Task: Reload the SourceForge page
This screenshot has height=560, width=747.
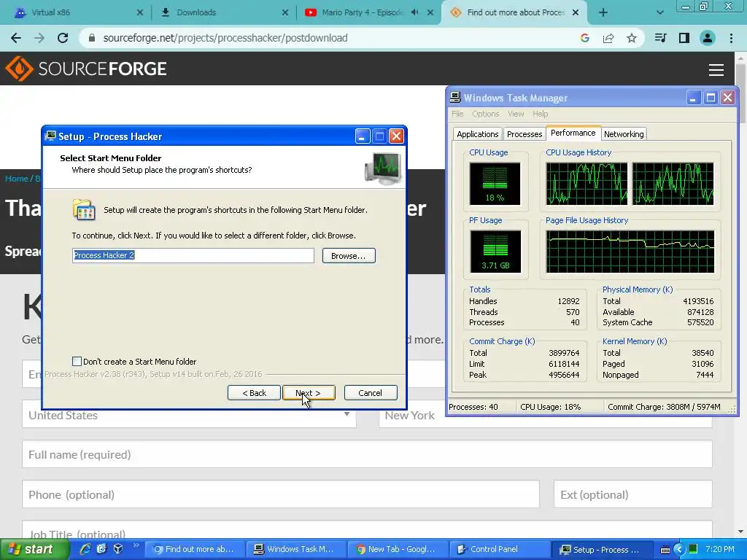Action: [63, 38]
